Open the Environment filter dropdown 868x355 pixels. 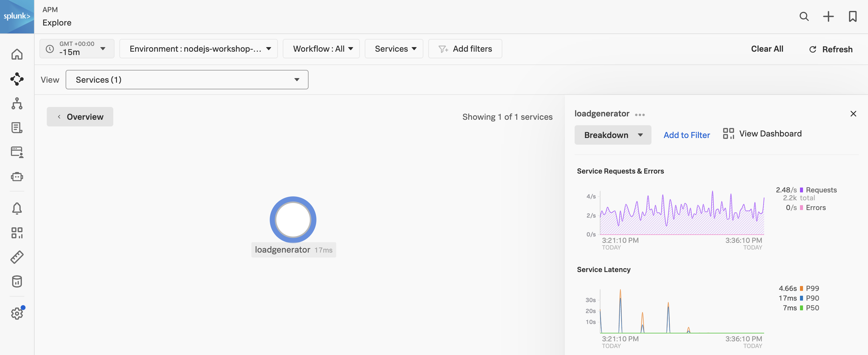click(199, 49)
